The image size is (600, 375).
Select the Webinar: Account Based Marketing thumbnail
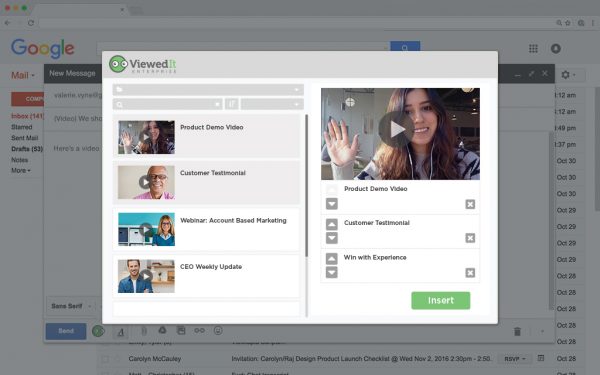146,229
